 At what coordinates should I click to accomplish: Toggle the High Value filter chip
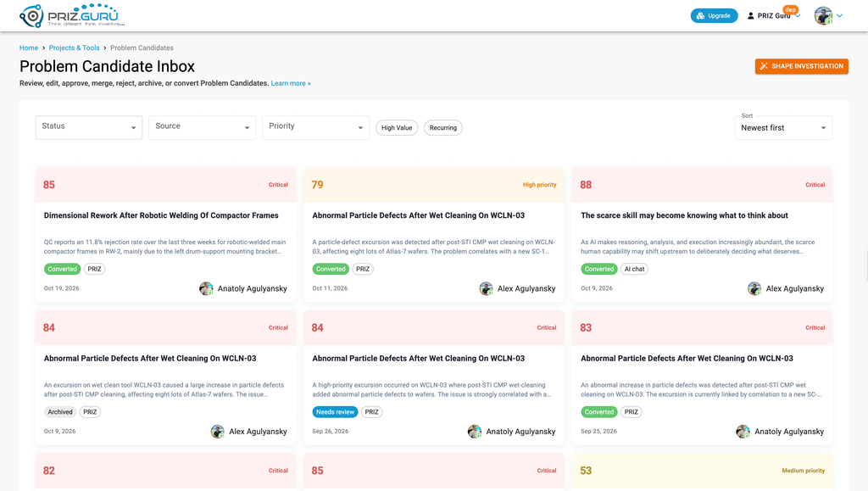[397, 128]
